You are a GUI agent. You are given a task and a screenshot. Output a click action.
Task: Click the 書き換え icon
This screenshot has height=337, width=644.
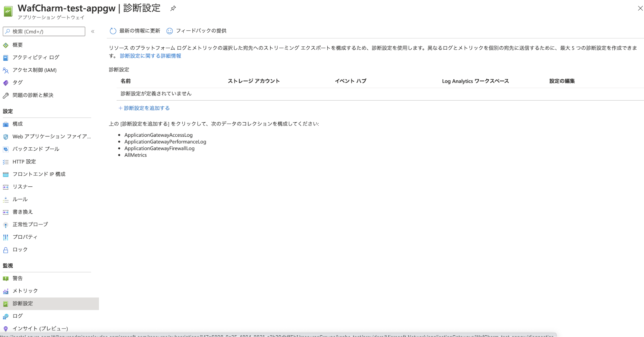point(6,212)
